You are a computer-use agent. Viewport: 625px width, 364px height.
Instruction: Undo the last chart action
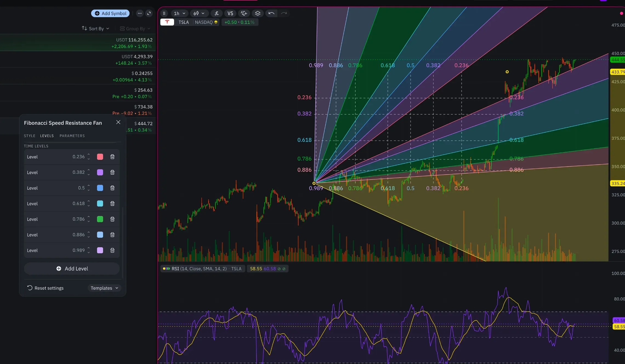[271, 13]
